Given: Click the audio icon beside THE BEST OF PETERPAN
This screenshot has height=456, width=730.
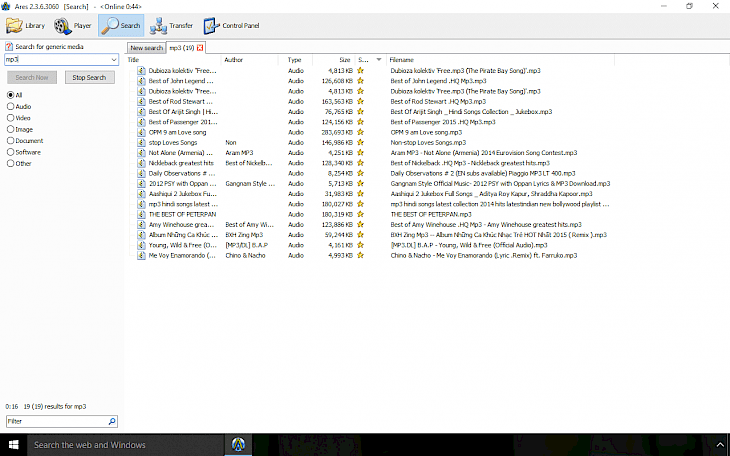Looking at the screenshot, I should pyautogui.click(x=141, y=214).
